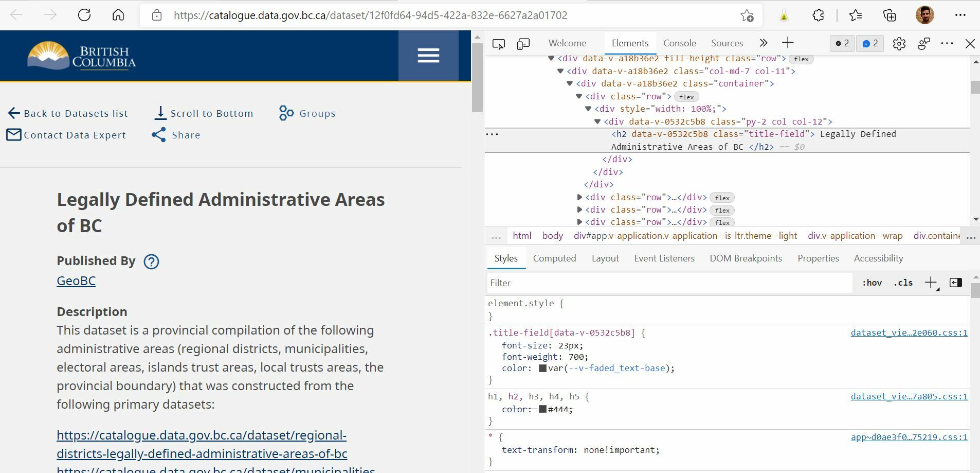Viewport: 980px width, 473px height.
Task: Open the Console tab
Action: [x=680, y=43]
